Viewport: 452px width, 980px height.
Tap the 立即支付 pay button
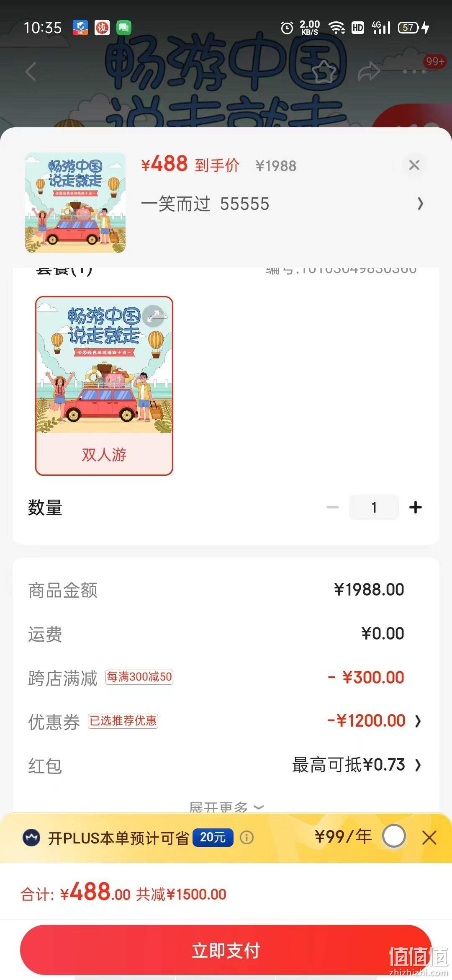click(x=226, y=950)
